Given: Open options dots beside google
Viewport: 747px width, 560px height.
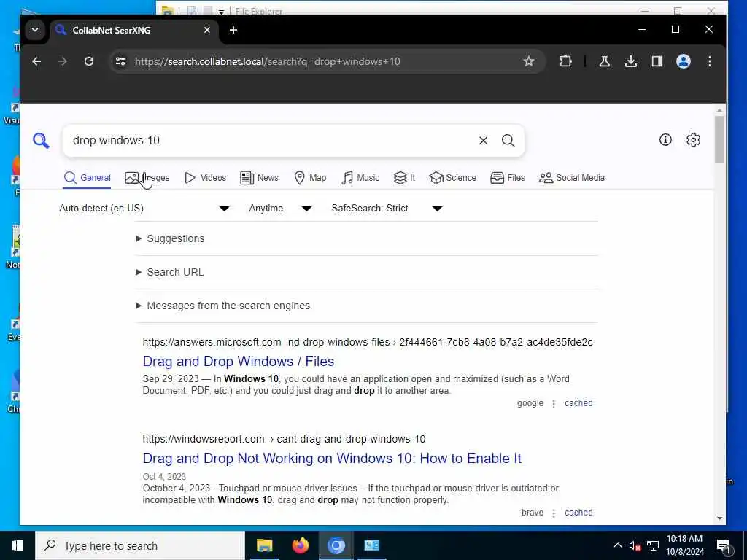Looking at the screenshot, I should (554, 404).
